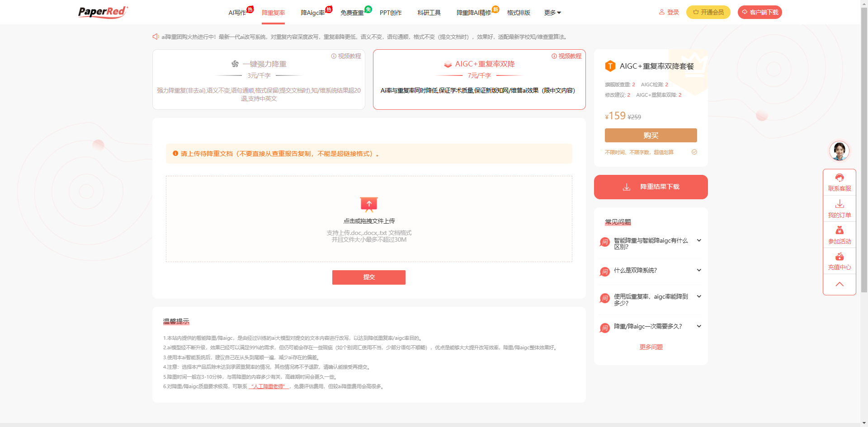Open the 降重降AI精修 tab
Viewport: 868px width, 427px height.
pyautogui.click(x=474, y=13)
